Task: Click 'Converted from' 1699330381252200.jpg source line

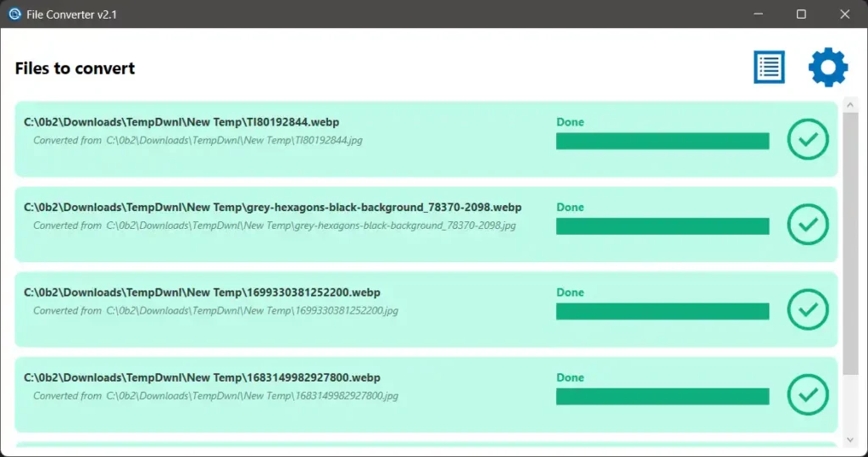Action: (x=216, y=311)
